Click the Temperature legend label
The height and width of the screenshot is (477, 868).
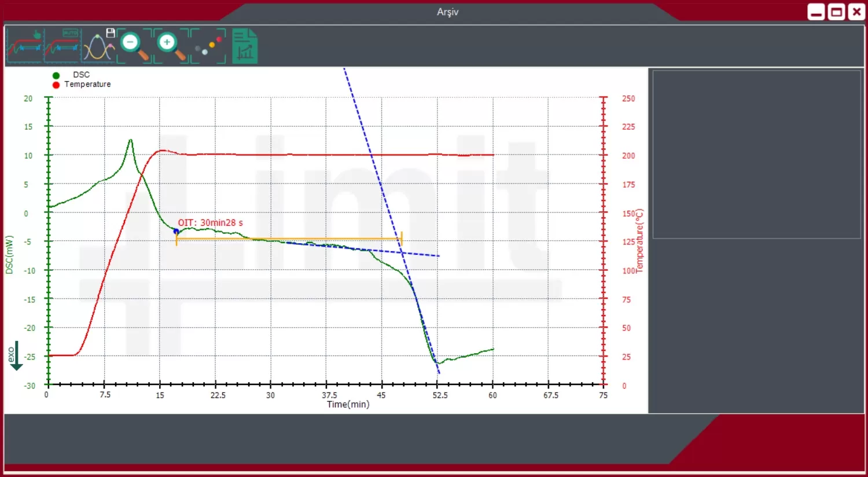pyautogui.click(x=87, y=84)
